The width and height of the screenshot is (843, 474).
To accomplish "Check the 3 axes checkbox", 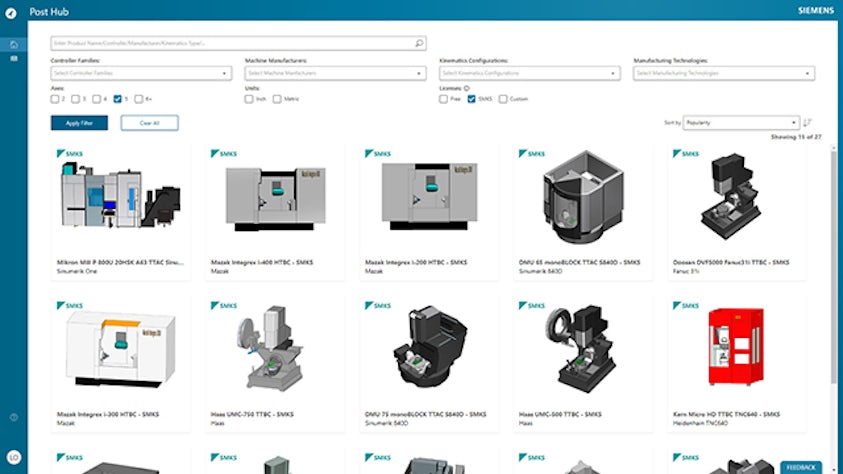I will click(76, 99).
